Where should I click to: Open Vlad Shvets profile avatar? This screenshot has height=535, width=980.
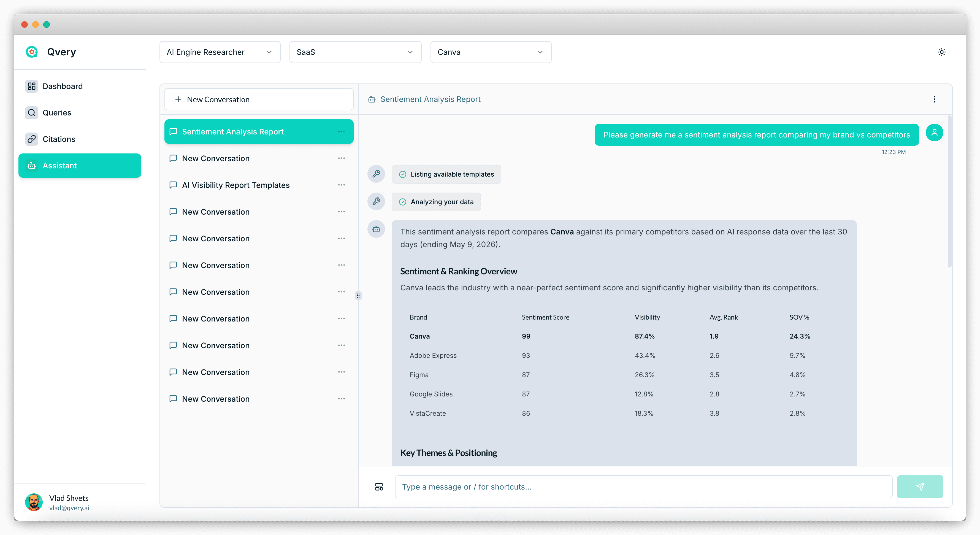tap(34, 502)
